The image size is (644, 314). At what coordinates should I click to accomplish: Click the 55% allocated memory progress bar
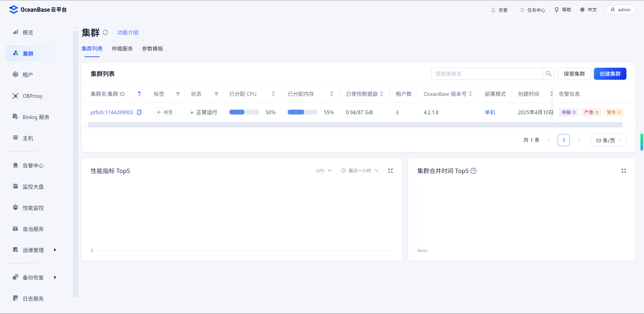302,112
